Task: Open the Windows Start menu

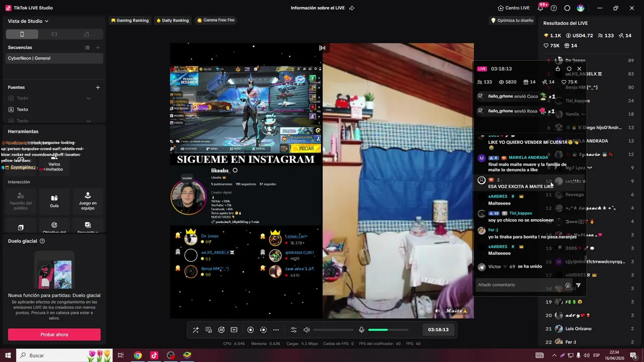Action: (8, 355)
